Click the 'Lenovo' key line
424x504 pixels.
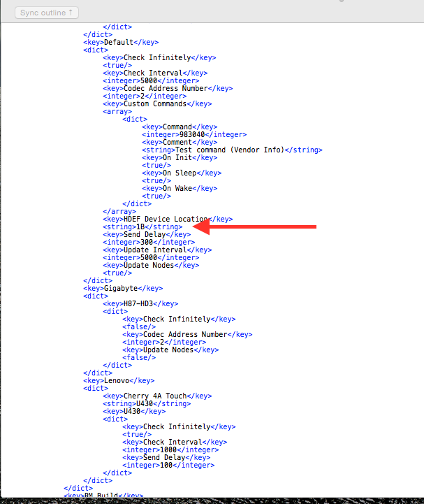[119, 380]
